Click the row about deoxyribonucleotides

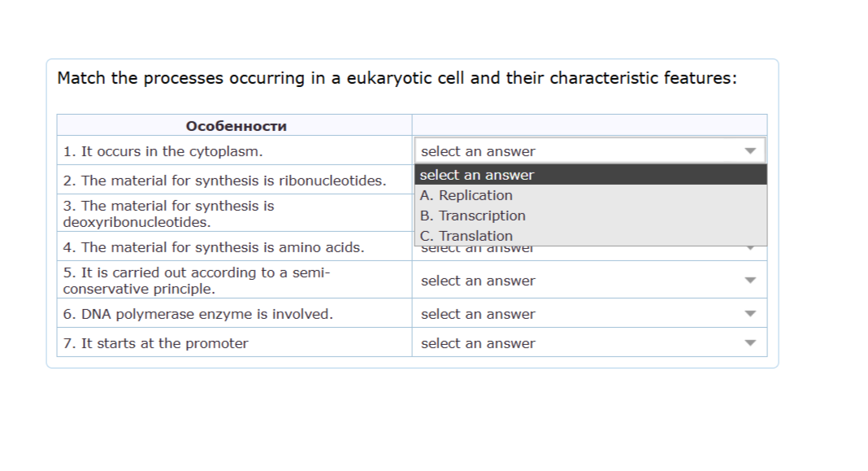[x=234, y=213]
